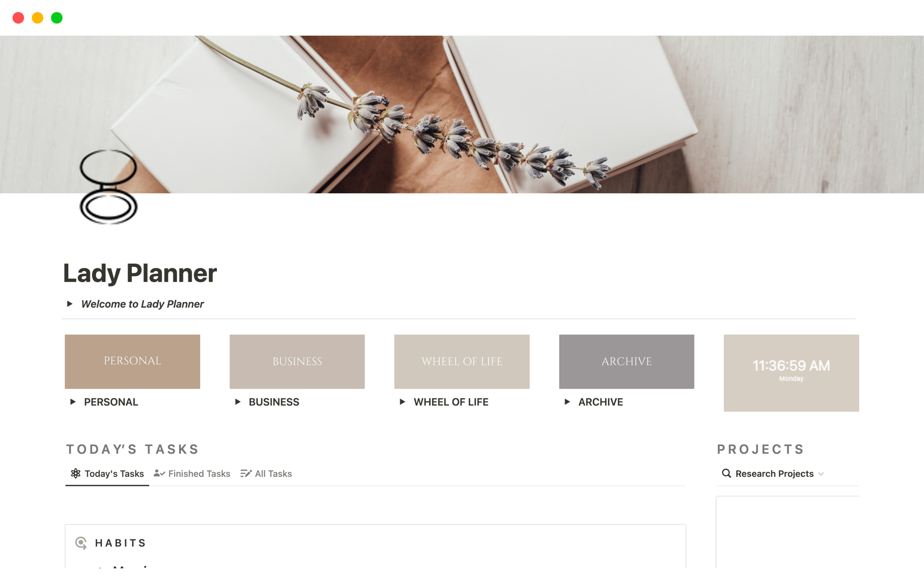Click the Lady Planner page icon
This screenshot has width=924, height=578.
click(x=108, y=187)
